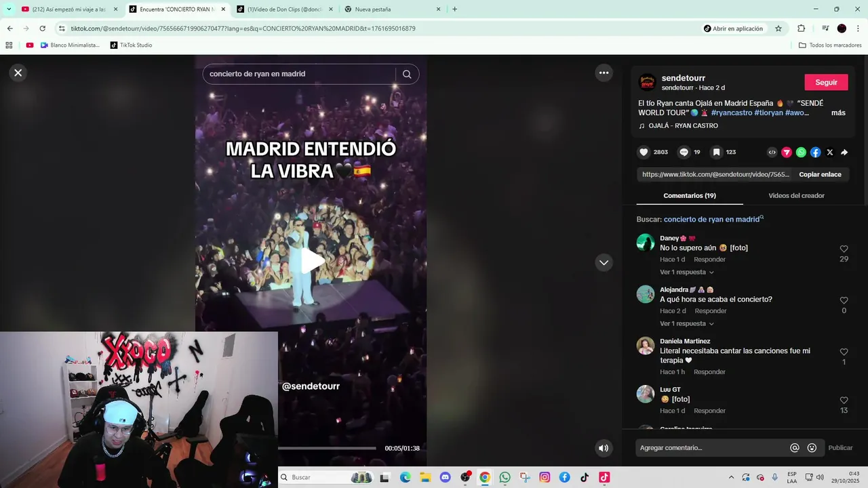This screenshot has height=488, width=868.
Task: Reply to Daney's comment
Action: pos(709,260)
